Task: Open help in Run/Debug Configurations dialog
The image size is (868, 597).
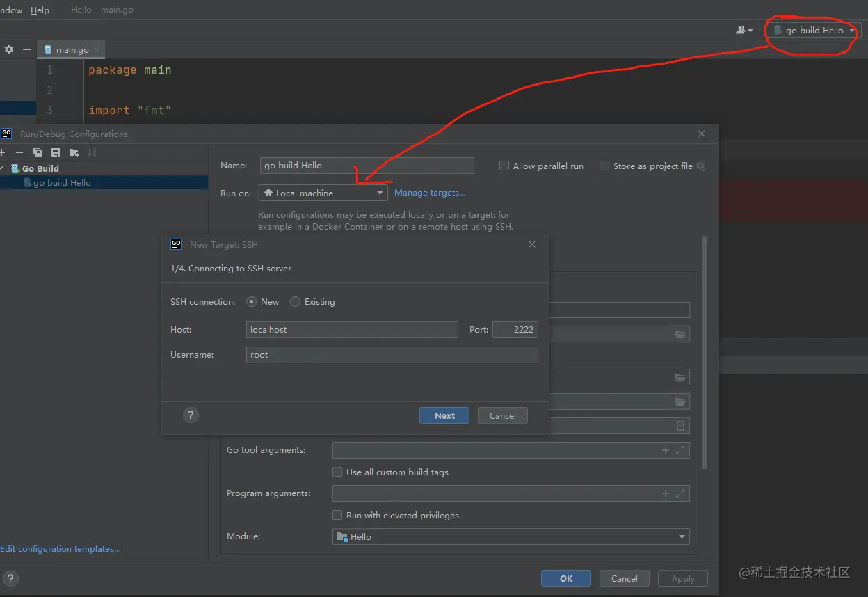Action: click(x=10, y=578)
